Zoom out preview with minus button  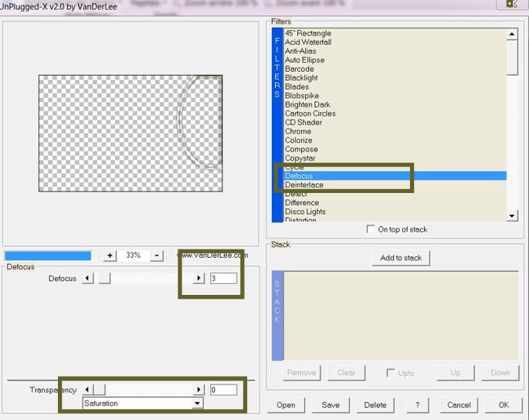157,256
